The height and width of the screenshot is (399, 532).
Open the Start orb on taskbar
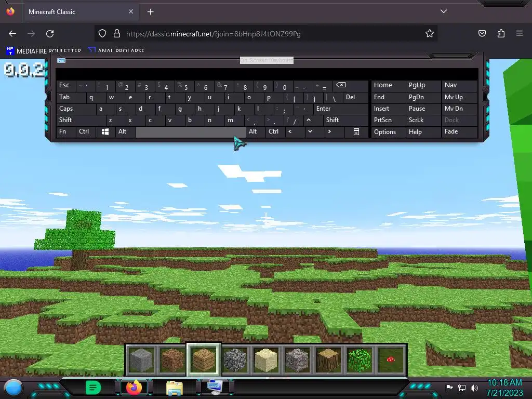point(13,388)
